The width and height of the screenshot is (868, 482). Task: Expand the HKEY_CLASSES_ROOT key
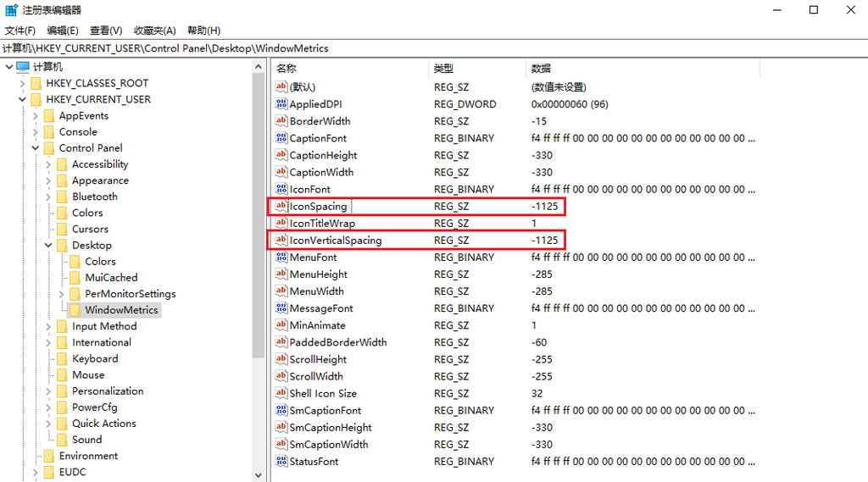[22, 83]
